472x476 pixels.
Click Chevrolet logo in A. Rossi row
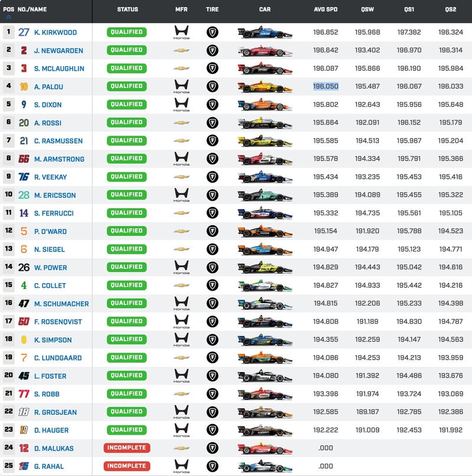[181, 123]
